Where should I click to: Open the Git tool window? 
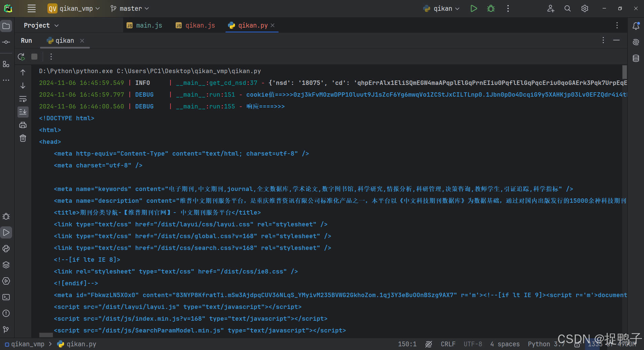pos(6,329)
